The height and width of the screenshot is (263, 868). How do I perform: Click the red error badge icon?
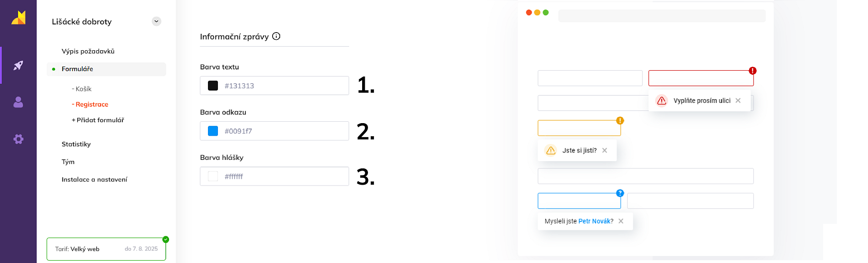(x=752, y=71)
